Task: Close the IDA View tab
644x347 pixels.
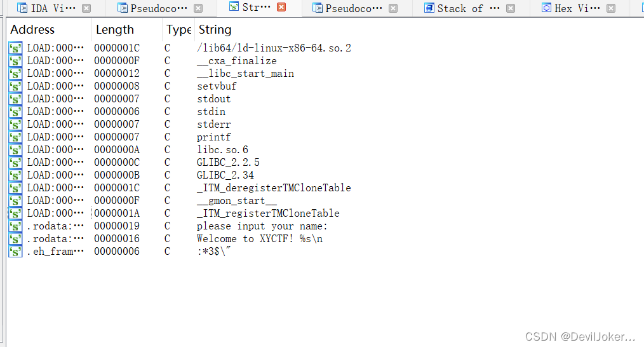Action: point(86,8)
